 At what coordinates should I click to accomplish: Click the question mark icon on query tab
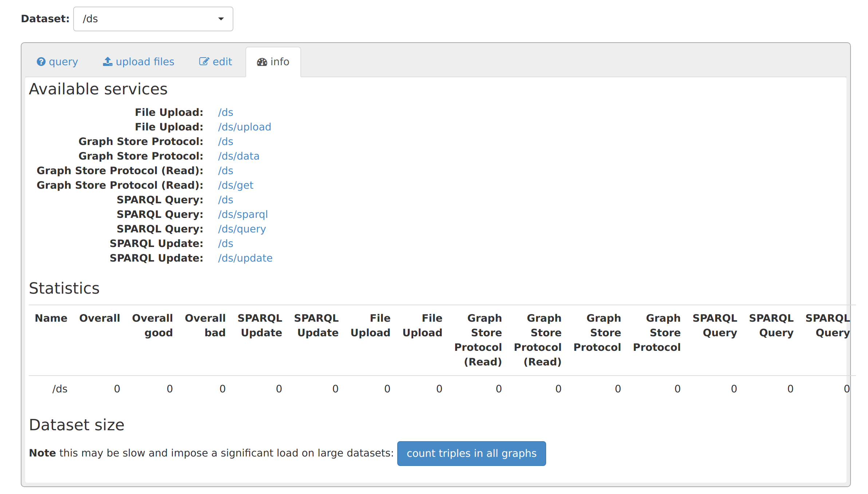click(x=41, y=62)
